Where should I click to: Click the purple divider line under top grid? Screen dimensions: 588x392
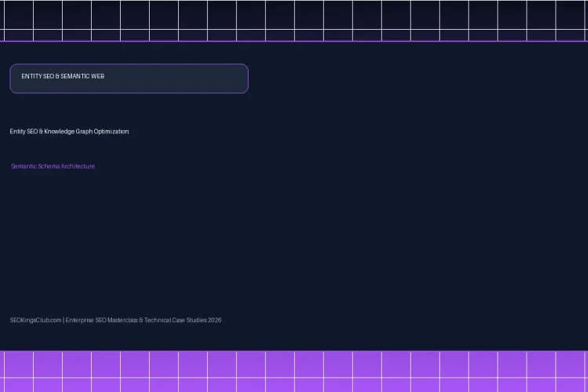[294, 42]
